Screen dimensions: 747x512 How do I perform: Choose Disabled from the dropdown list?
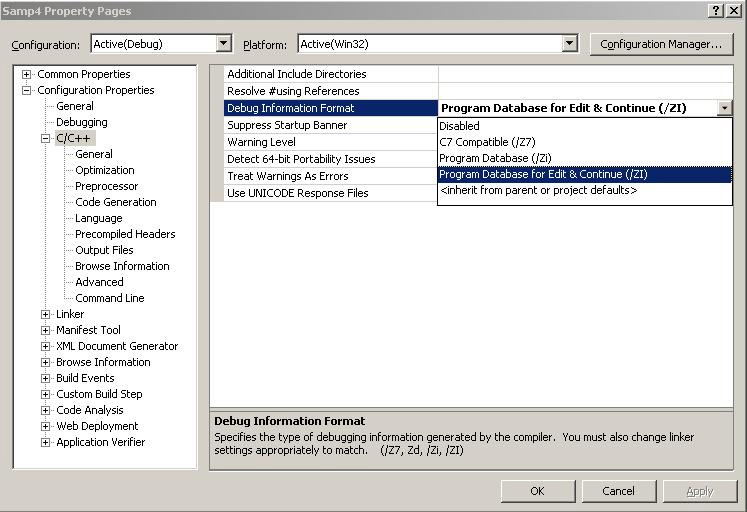click(x=460, y=126)
